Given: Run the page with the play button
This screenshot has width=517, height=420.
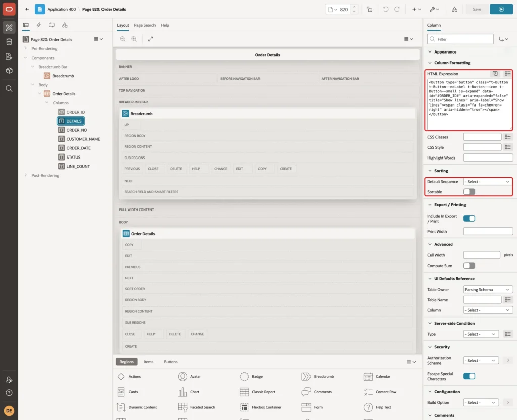Looking at the screenshot, I should click(501, 9).
